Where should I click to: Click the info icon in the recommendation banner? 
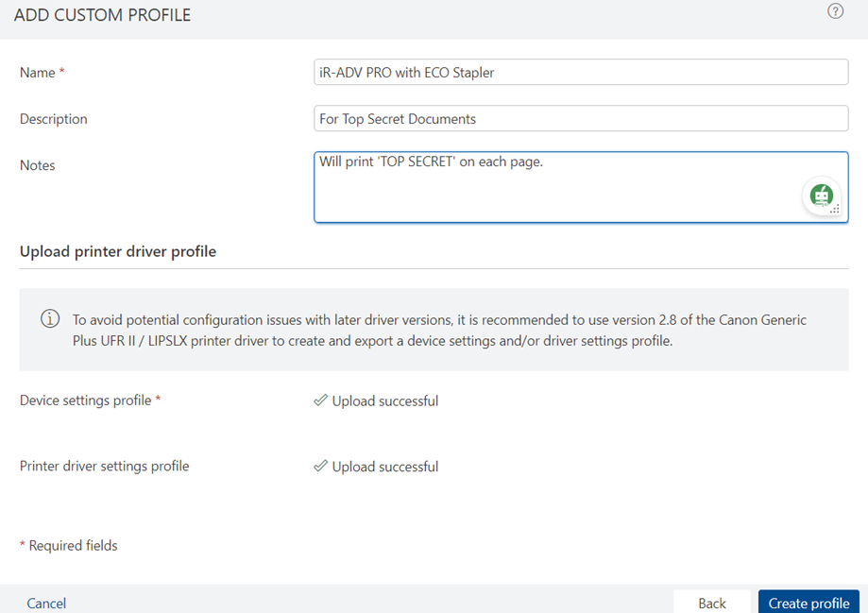click(50, 319)
